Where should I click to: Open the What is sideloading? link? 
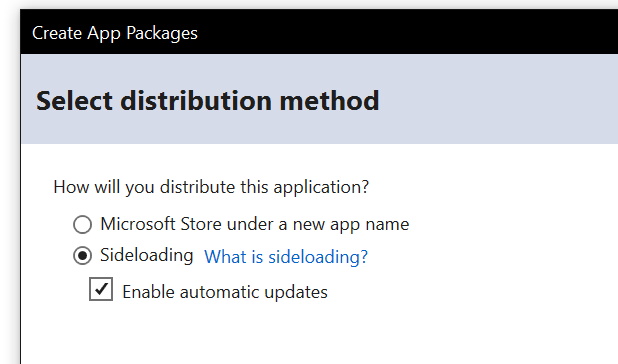point(286,257)
